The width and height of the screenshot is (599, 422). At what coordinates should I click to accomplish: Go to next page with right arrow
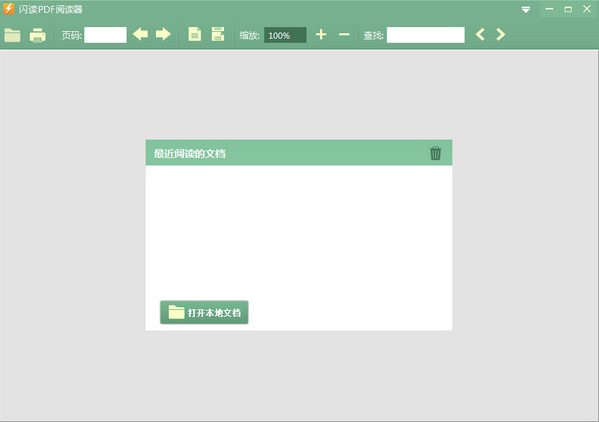[x=163, y=34]
